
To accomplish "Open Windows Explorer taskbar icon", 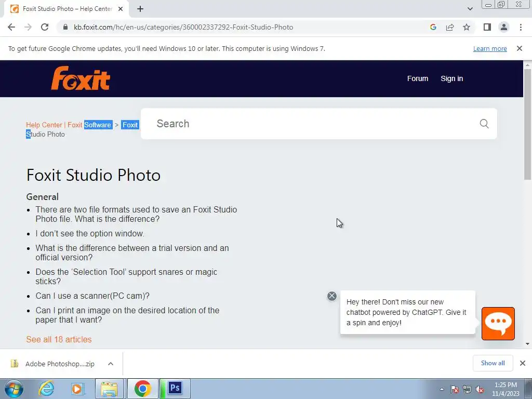I will click(109, 389).
